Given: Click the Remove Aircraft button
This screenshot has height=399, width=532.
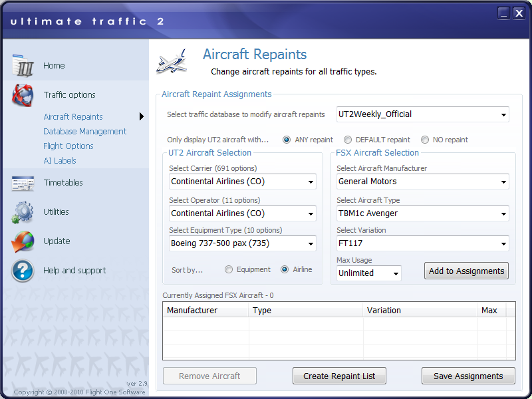Looking at the screenshot, I should 209,376.
